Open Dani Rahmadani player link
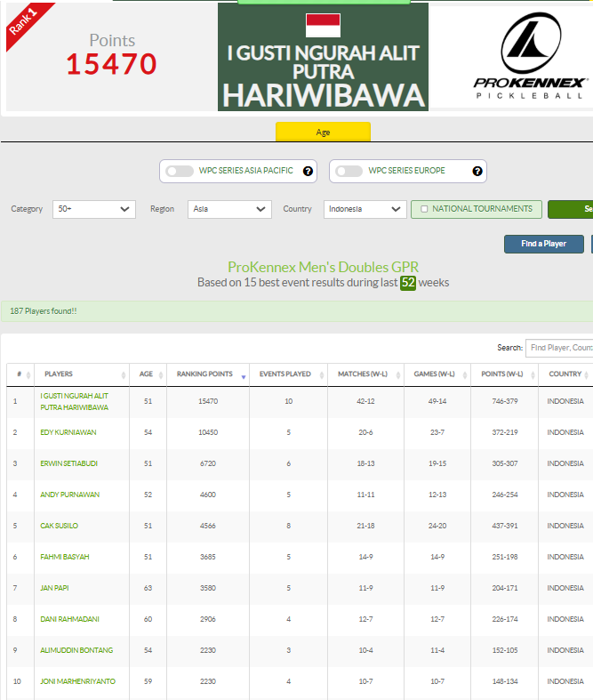Image resolution: width=593 pixels, height=700 pixels. click(69, 619)
